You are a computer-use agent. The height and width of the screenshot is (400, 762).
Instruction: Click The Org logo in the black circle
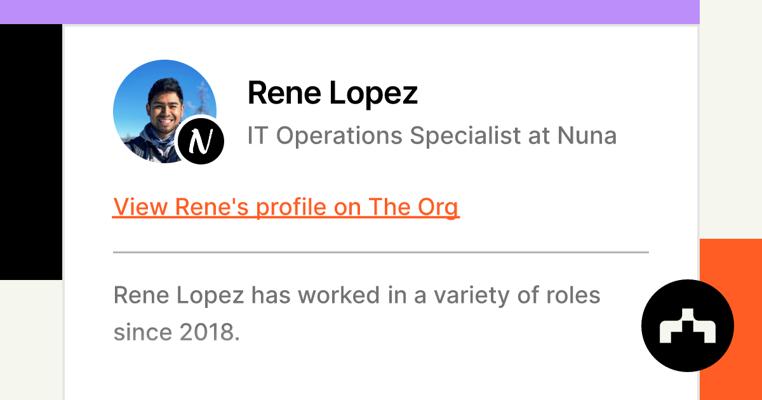click(688, 326)
